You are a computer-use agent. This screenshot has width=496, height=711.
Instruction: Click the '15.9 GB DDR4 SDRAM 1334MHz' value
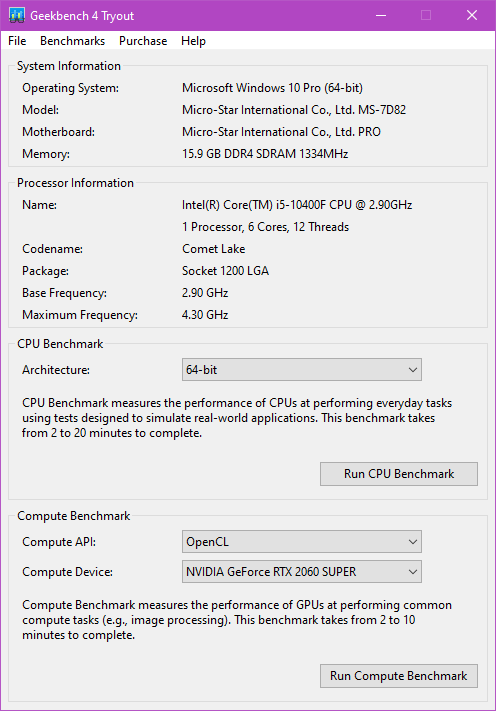265,154
